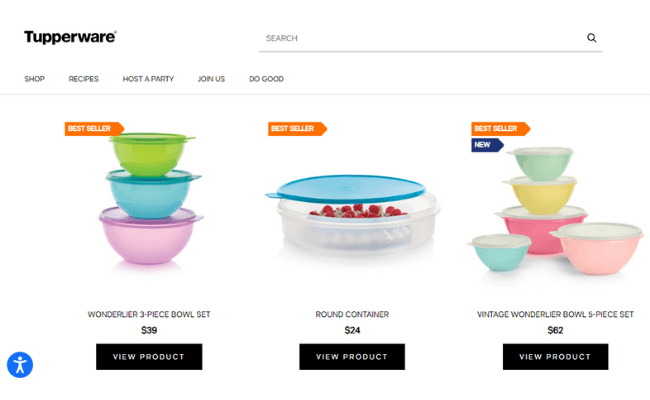View product for Wonderlier 3-Piece Bowl Set

[x=149, y=356]
